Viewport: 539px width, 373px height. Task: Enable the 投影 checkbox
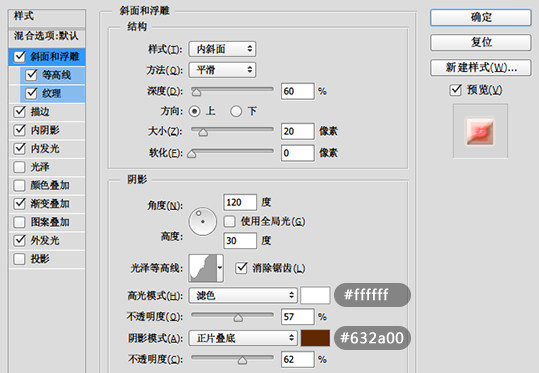(x=20, y=259)
